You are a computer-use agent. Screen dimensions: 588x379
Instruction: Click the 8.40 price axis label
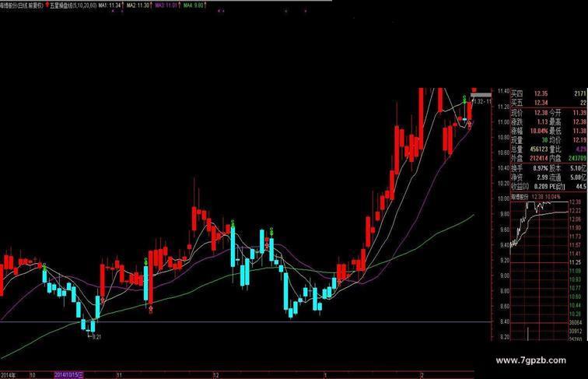pyautogui.click(x=504, y=321)
